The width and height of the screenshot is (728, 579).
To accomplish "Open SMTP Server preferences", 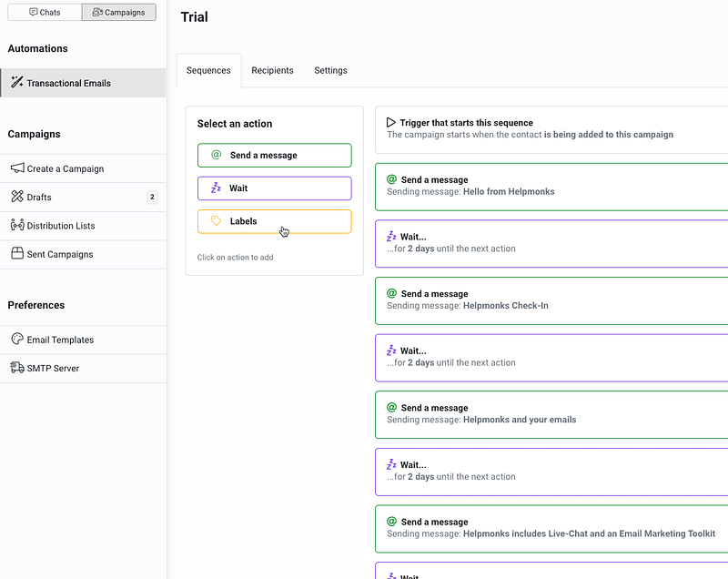I will [83, 368].
